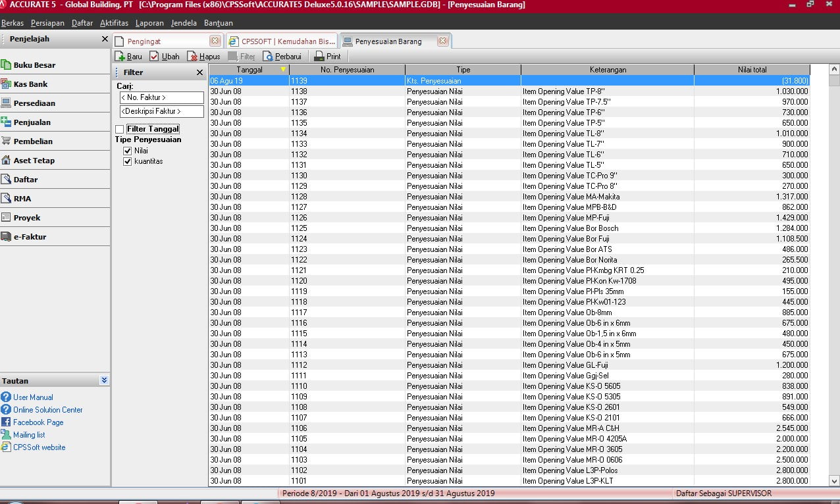The height and width of the screenshot is (504, 840).
Task: Select the row Item Opening Value TP-8"
Action: click(x=509, y=91)
